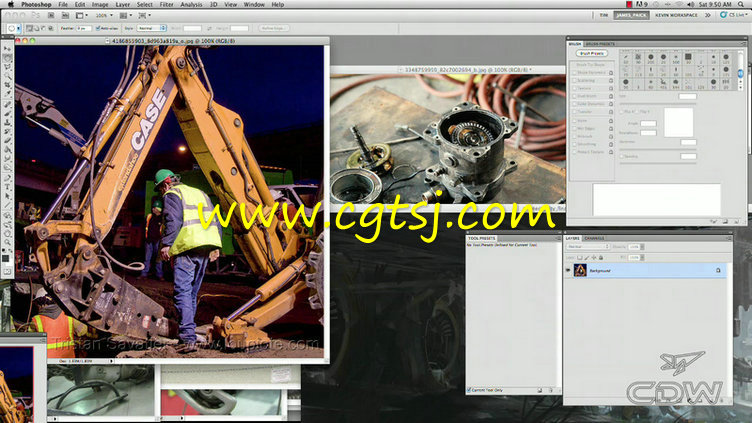Toggle the Flip X checkbox
The height and width of the screenshot is (423, 752).
[x=622, y=112]
